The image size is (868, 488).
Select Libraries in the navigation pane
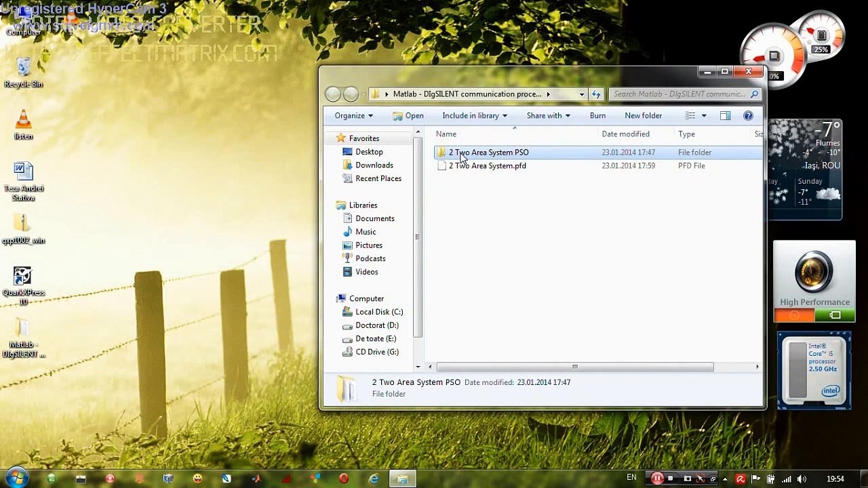click(363, 205)
